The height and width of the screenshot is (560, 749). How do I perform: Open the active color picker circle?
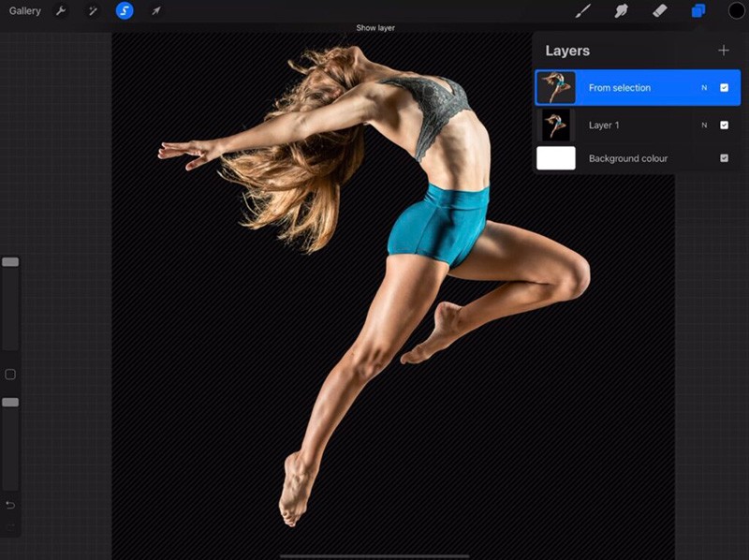point(736,11)
